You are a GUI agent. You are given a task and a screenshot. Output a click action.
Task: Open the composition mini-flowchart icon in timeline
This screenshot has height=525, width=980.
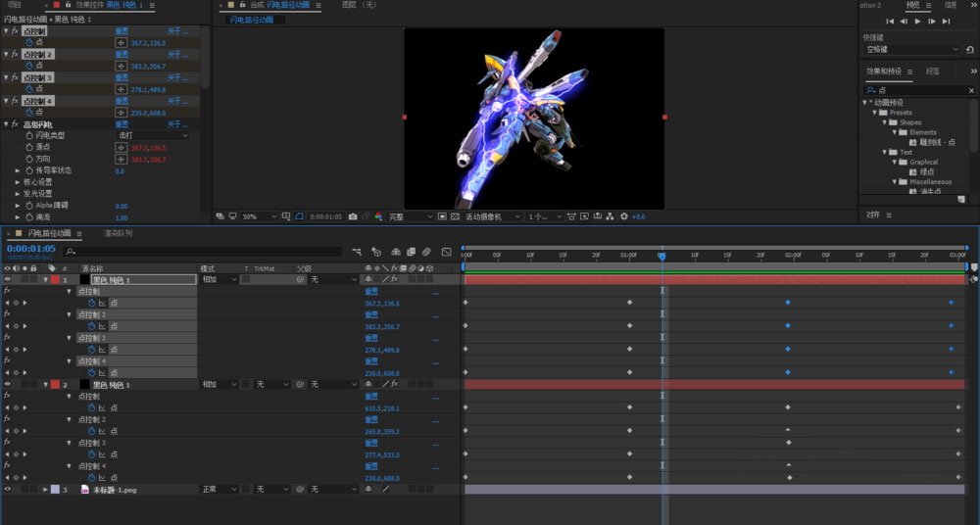[358, 252]
